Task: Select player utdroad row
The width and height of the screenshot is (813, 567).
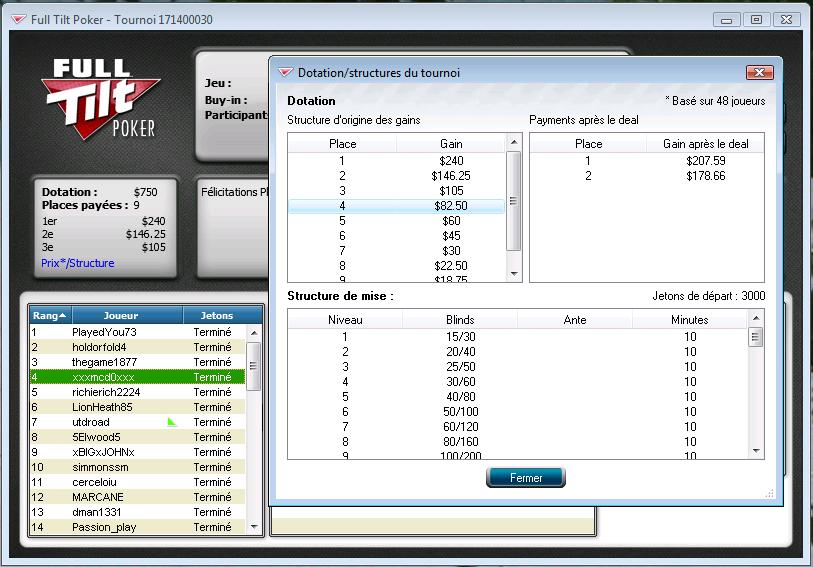Action: click(x=137, y=422)
